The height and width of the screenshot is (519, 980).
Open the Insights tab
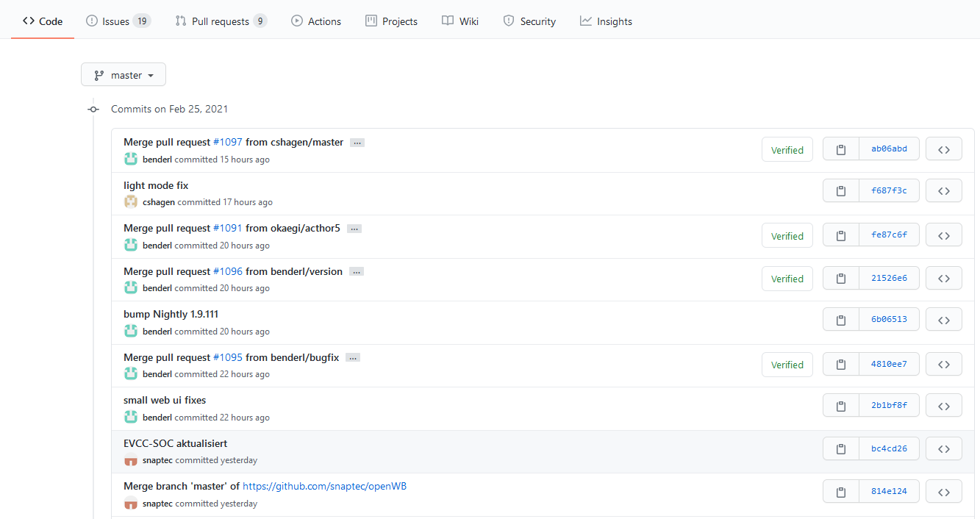tap(606, 21)
